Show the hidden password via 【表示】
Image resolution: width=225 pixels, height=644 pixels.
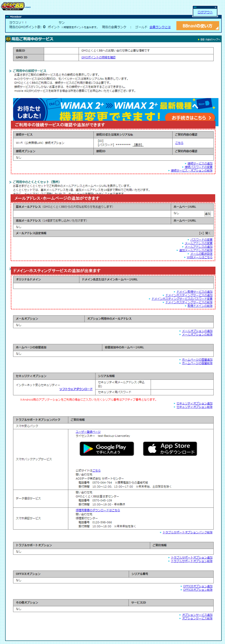click(138, 145)
